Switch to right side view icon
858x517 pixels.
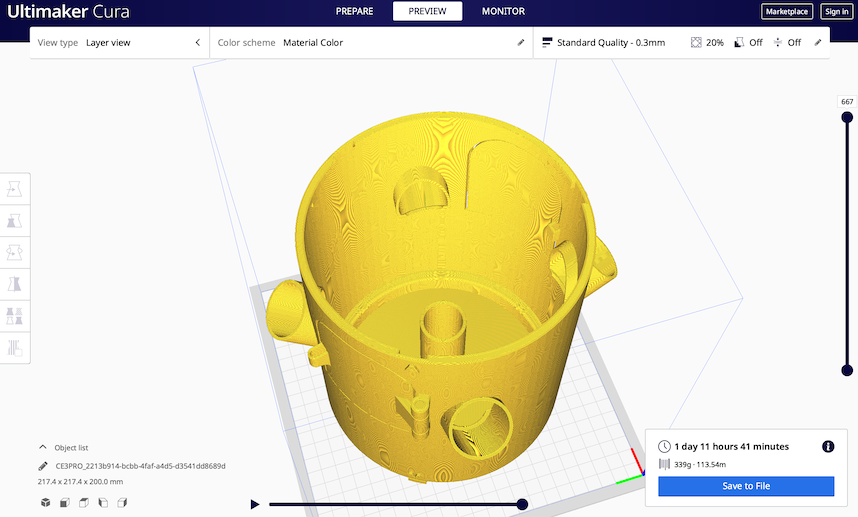(122, 502)
